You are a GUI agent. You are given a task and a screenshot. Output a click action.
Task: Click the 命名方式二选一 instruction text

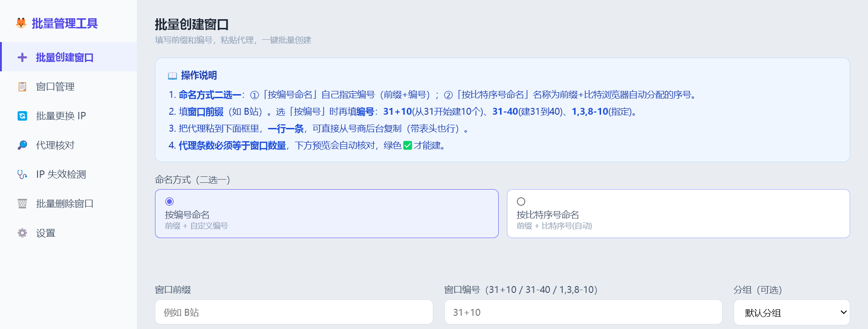[x=210, y=95]
